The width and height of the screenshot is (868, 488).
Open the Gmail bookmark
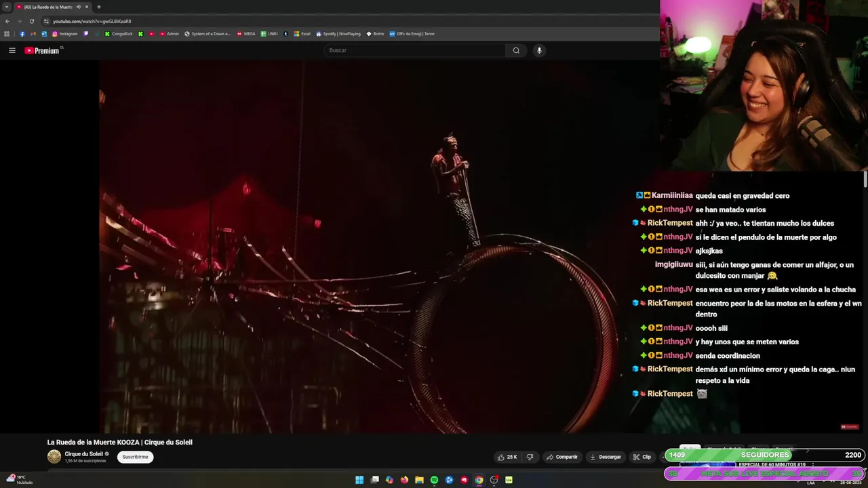[33, 34]
